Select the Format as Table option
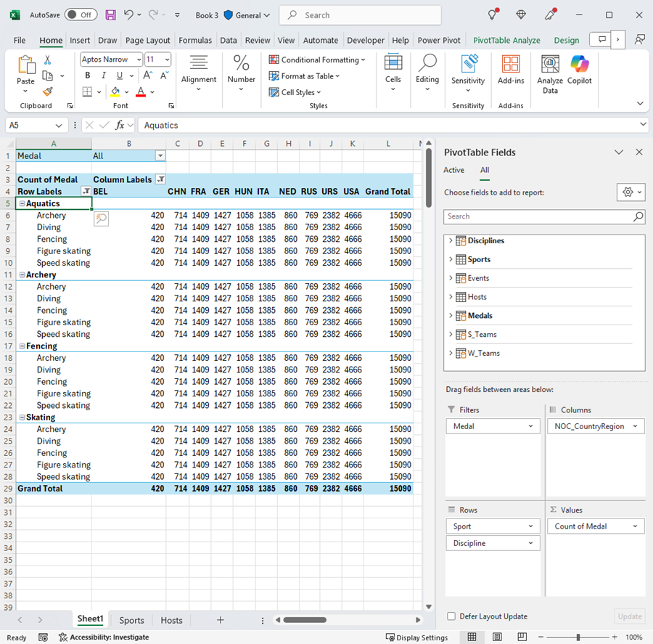Image resolution: width=653 pixels, height=644 pixels. point(304,76)
